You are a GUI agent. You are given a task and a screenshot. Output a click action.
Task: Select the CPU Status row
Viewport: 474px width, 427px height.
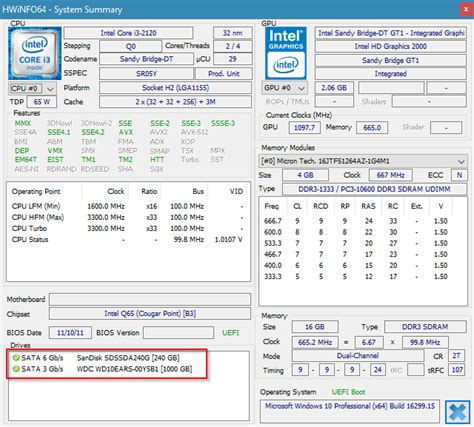pos(128,240)
